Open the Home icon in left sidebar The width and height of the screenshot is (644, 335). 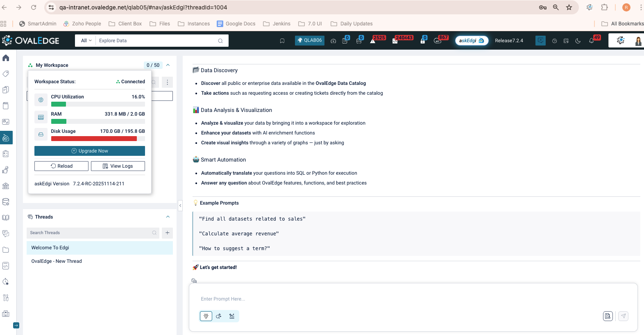coord(6,58)
